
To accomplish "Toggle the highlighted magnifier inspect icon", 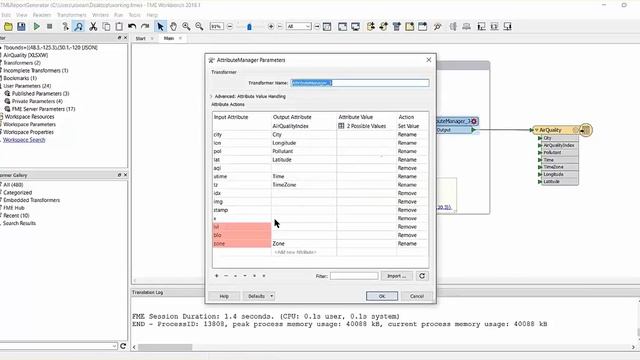I will (x=78, y=27).
